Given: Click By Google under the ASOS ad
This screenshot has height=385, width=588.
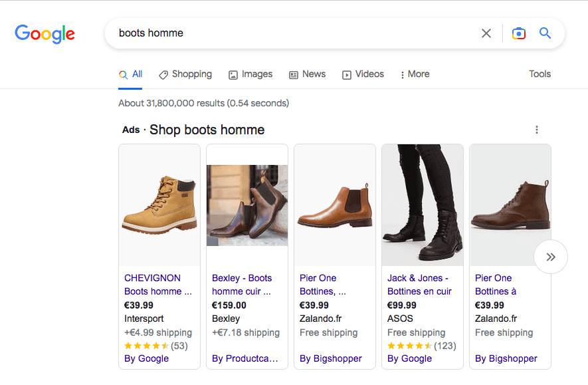Looking at the screenshot, I should pyautogui.click(x=409, y=358).
